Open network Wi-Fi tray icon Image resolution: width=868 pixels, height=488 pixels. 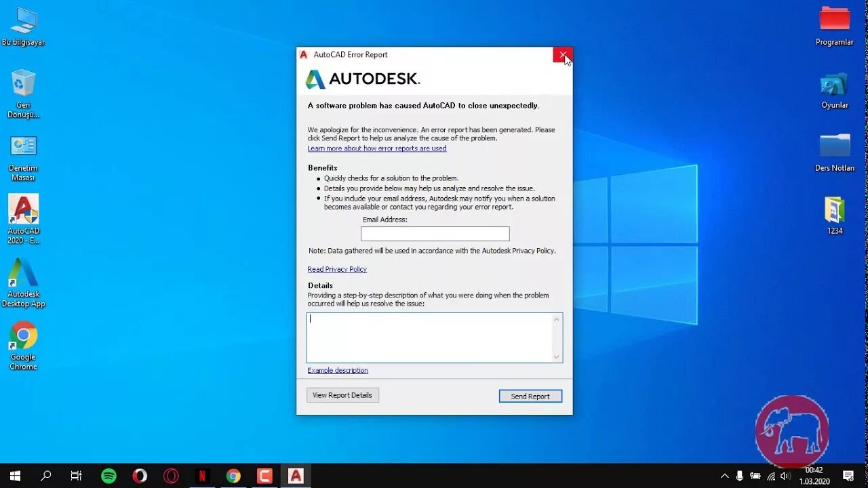[x=771, y=476]
